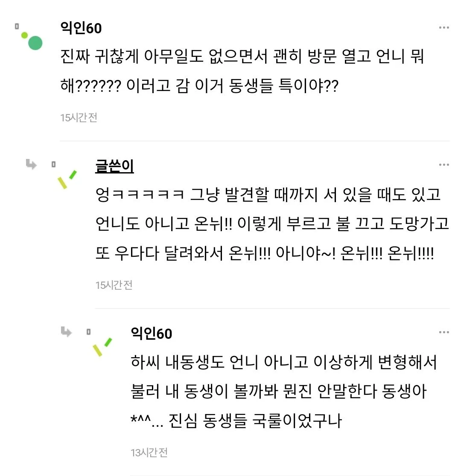Tap the block icon beside 글쓴이's avatar

pyautogui.click(x=53, y=165)
